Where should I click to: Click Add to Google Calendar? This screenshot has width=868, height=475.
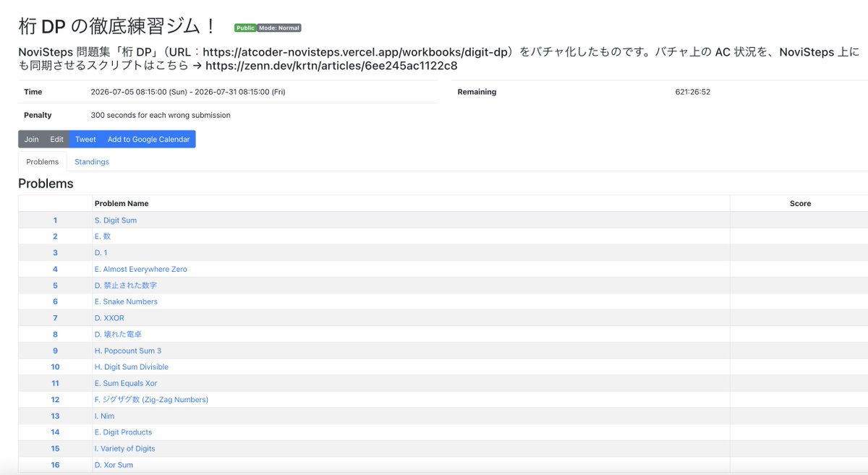click(148, 139)
